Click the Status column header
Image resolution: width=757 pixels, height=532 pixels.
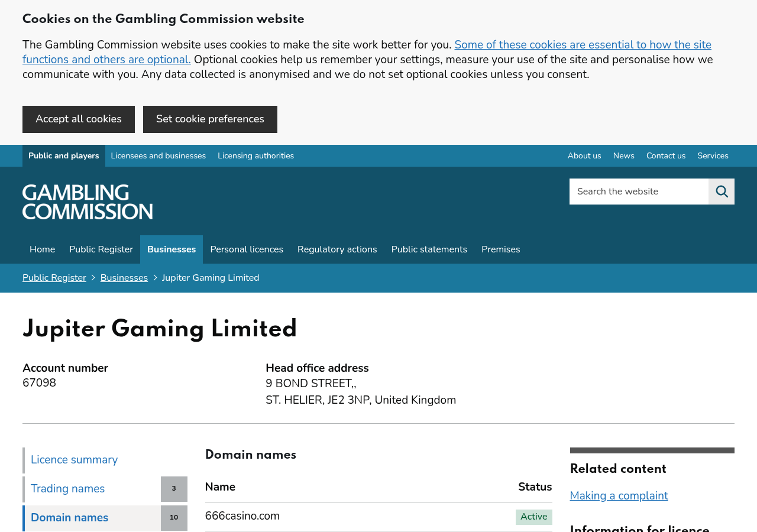[x=535, y=487]
